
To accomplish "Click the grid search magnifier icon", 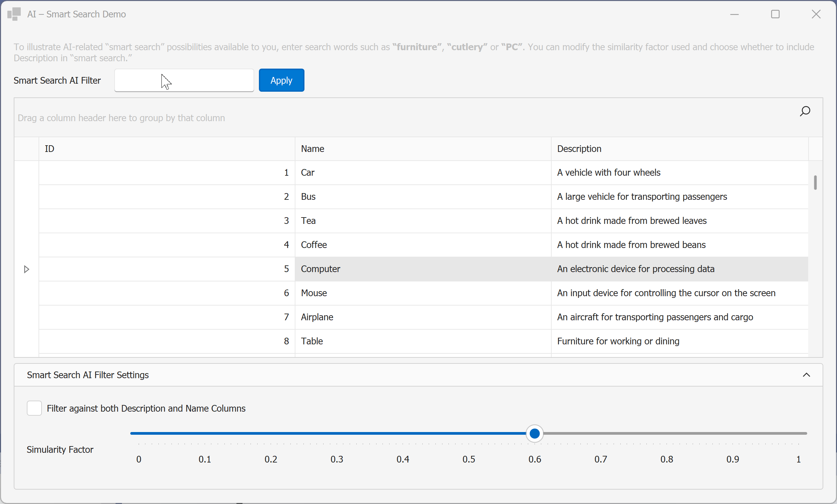I will tap(805, 111).
